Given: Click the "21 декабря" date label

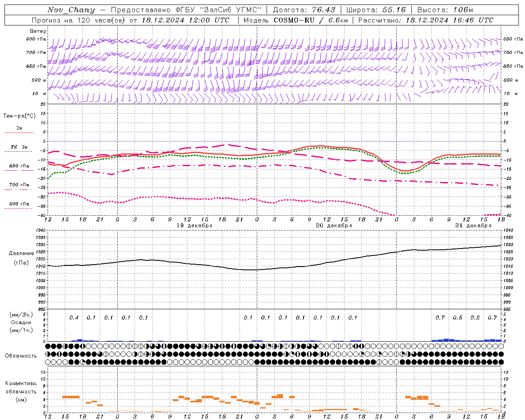Looking at the screenshot, I should 473,226.
